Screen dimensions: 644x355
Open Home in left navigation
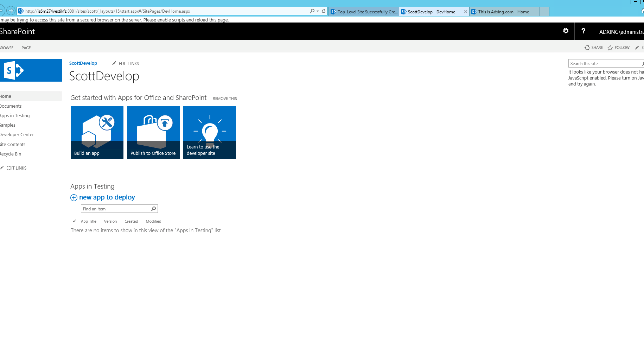pos(31,96)
